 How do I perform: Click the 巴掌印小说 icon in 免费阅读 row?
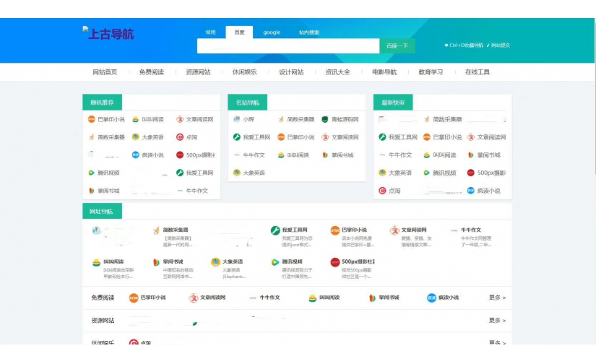tap(134, 298)
